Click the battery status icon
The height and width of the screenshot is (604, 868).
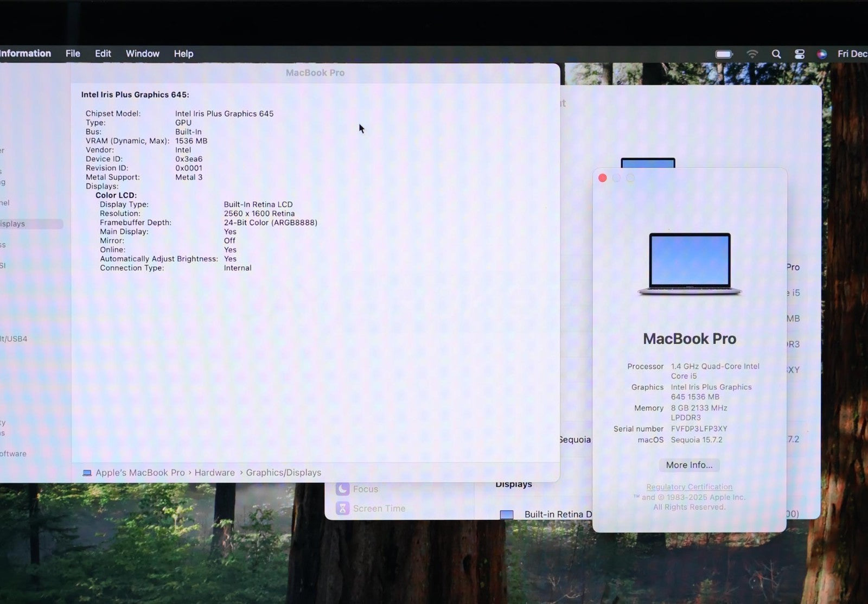724,54
